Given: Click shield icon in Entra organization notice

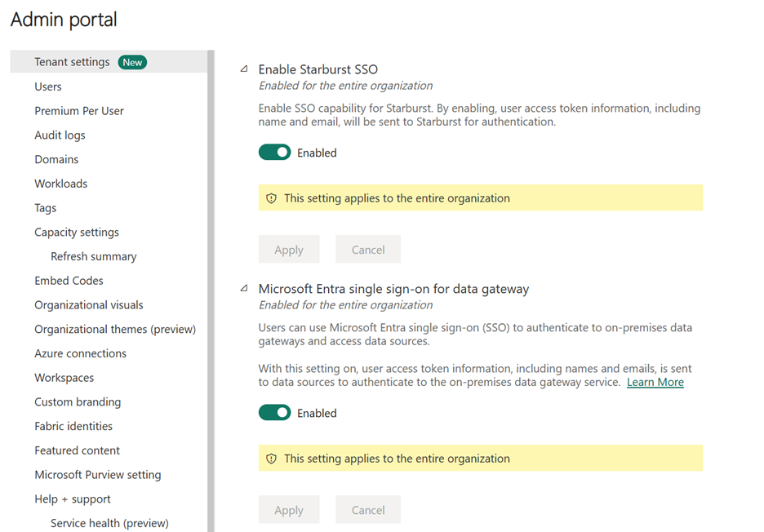Looking at the screenshot, I should click(x=271, y=459).
